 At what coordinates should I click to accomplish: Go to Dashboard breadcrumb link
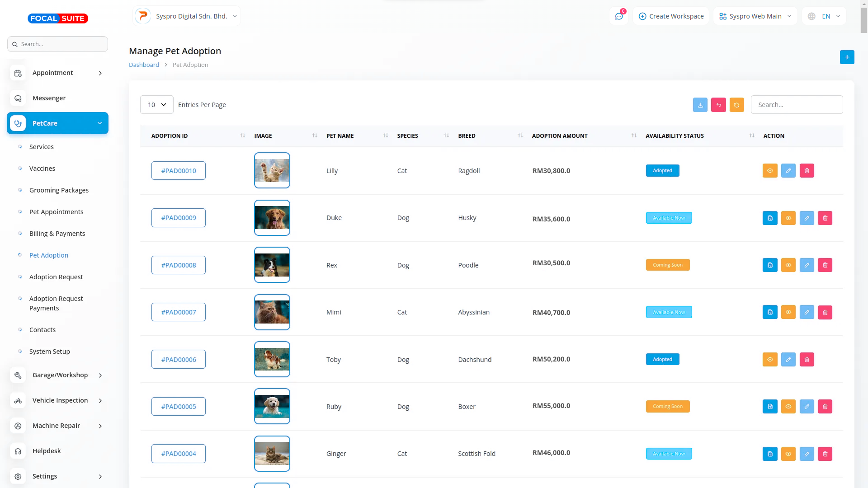(x=144, y=65)
